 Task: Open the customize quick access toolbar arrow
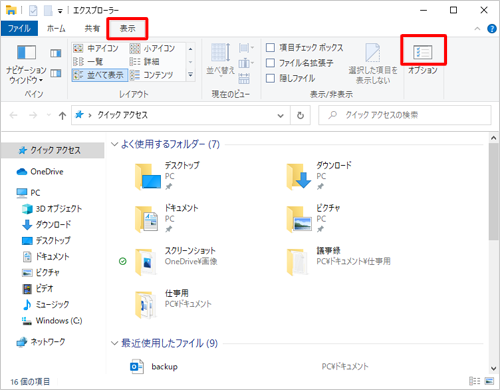click(x=60, y=11)
